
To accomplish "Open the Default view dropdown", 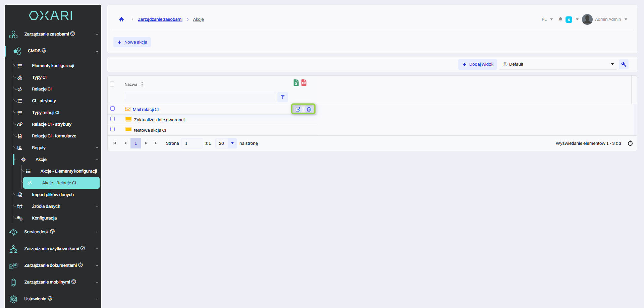I will click(558, 64).
